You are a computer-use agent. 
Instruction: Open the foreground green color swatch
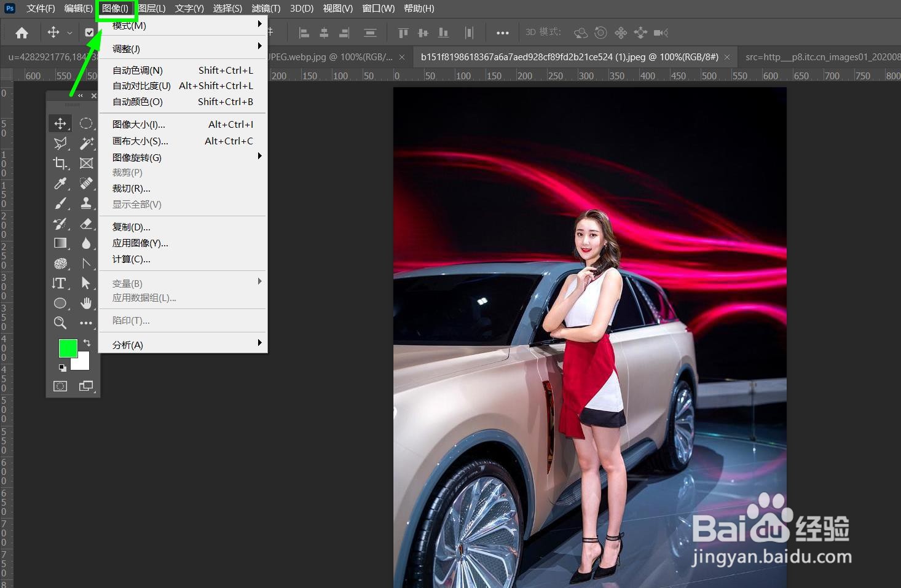tap(68, 348)
